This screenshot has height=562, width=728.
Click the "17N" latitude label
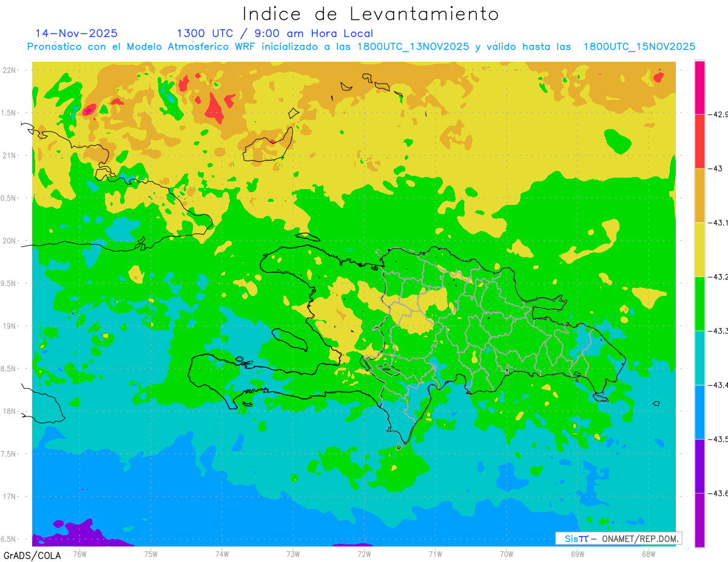10,497
